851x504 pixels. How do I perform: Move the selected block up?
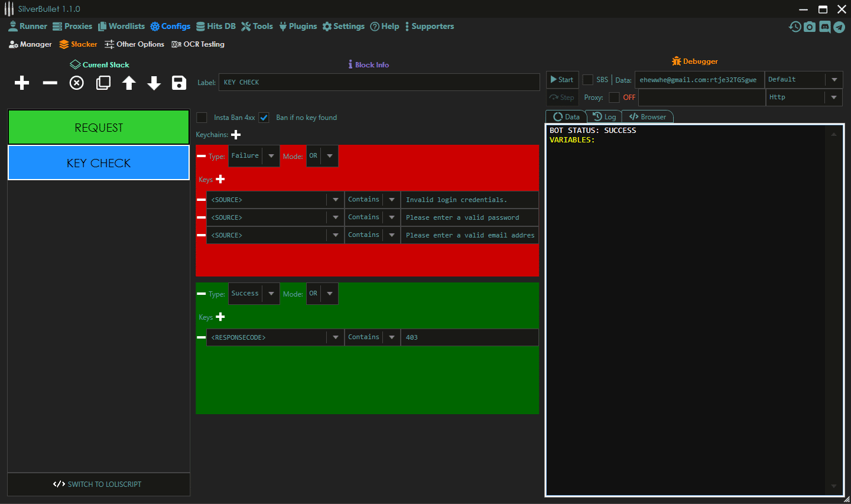[x=129, y=83]
